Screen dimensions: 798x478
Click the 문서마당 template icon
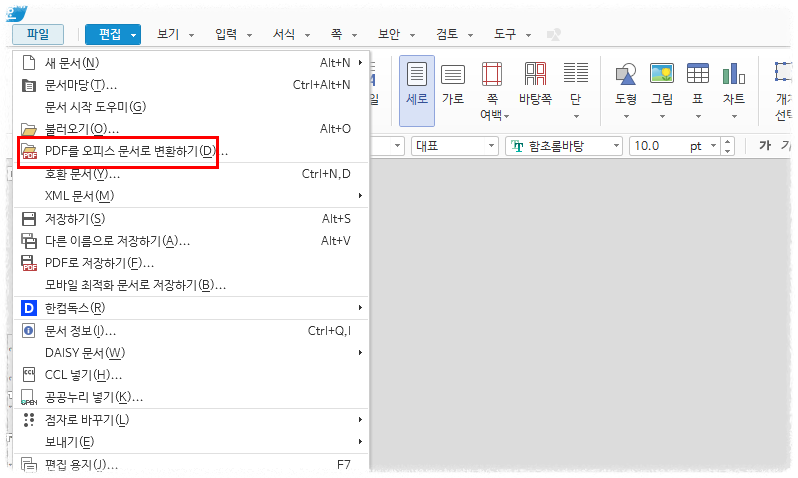point(29,85)
